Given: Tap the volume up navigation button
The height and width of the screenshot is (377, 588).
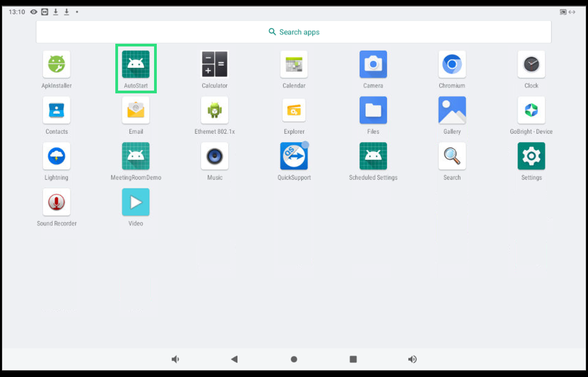Looking at the screenshot, I should 413,359.
